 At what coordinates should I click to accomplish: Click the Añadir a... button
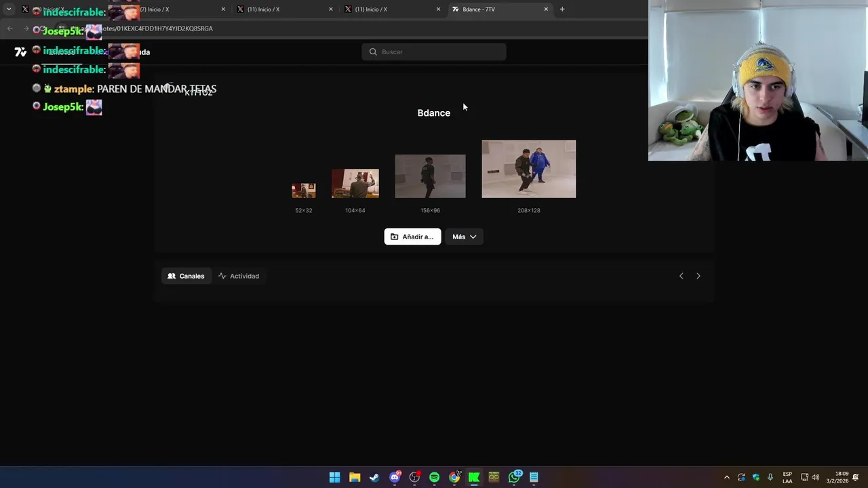point(412,237)
